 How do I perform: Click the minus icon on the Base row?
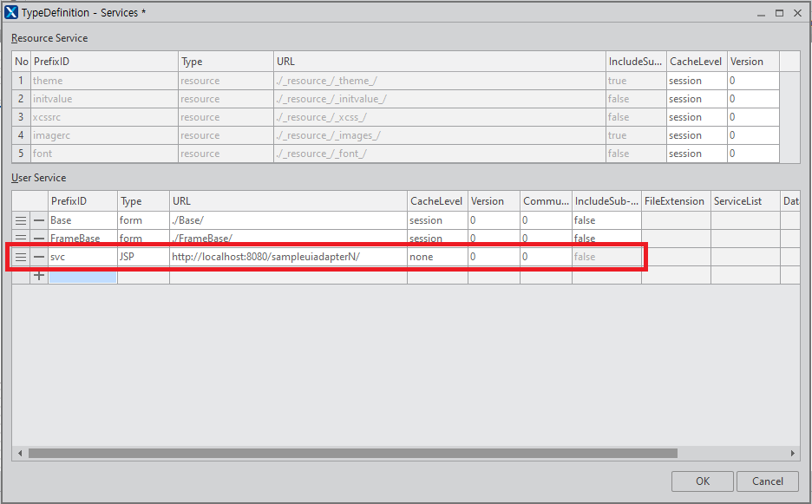(x=39, y=220)
